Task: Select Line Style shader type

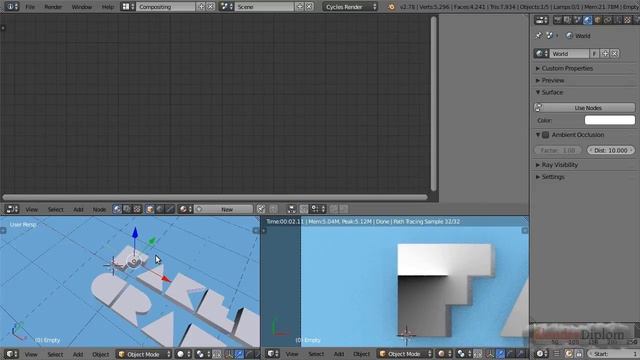Action: point(170,209)
